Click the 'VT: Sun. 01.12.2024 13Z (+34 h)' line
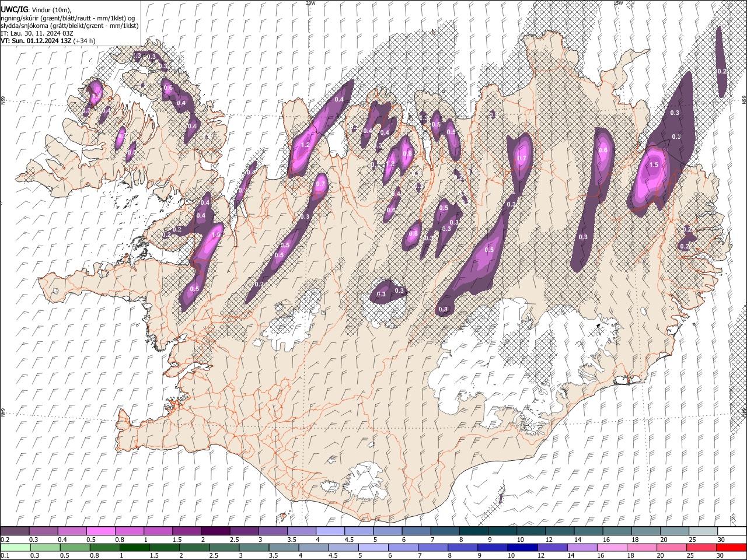The height and width of the screenshot is (560, 747). [x=48, y=41]
